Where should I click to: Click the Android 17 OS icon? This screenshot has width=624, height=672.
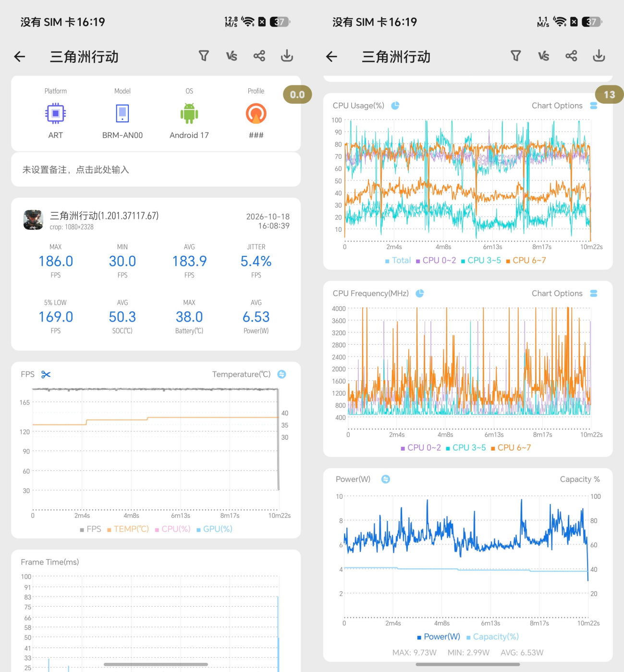(x=189, y=114)
